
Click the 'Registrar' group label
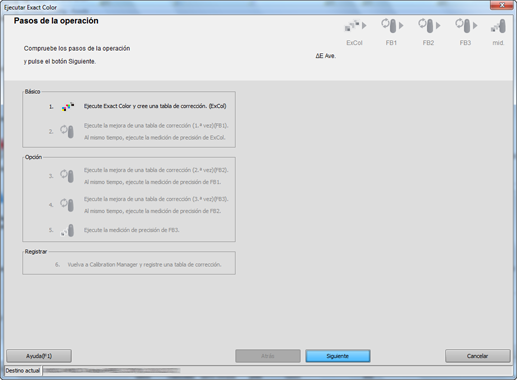36,252
